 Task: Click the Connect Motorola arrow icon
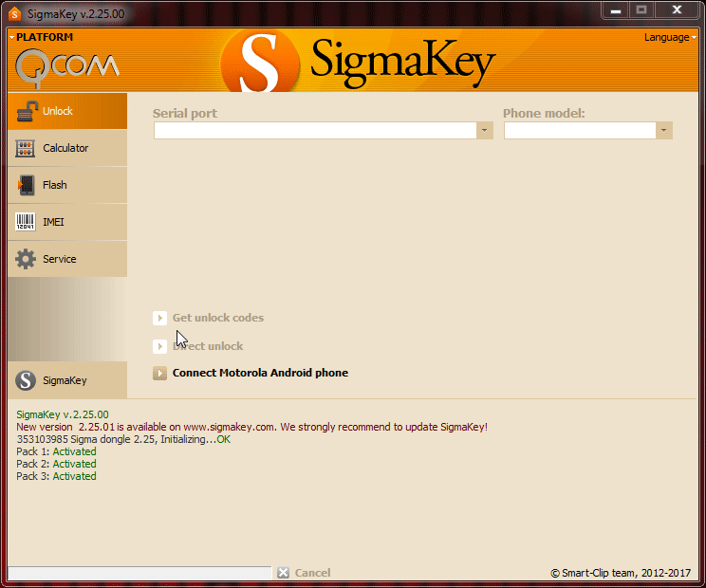(159, 373)
